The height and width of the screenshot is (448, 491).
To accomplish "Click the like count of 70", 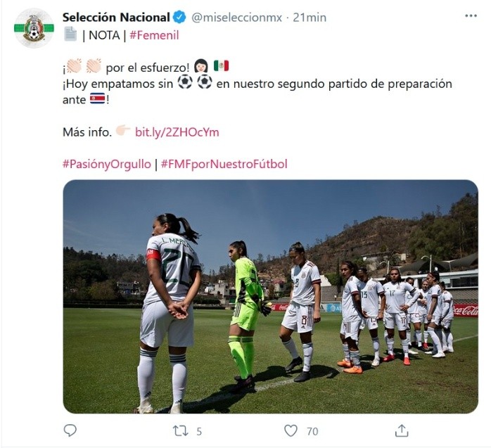I will (x=312, y=431).
